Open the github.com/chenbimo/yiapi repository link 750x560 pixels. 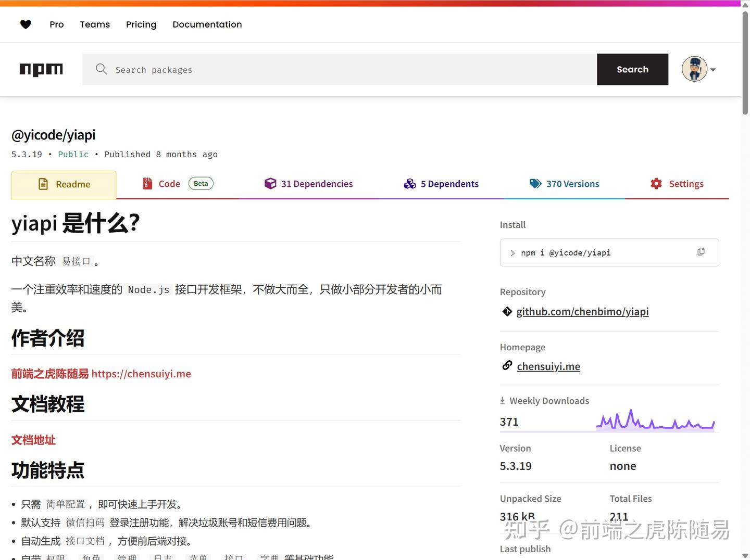point(582,311)
